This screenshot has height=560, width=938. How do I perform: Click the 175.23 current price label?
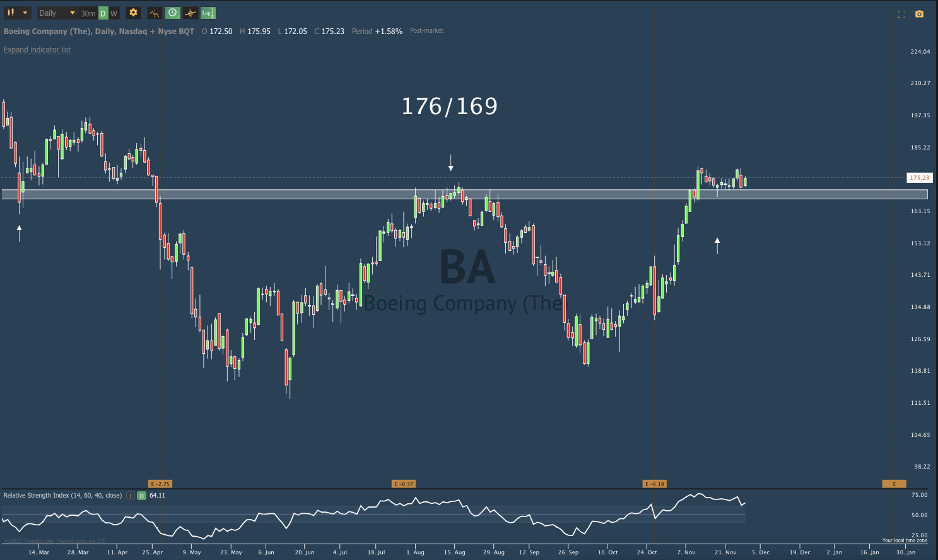(919, 178)
